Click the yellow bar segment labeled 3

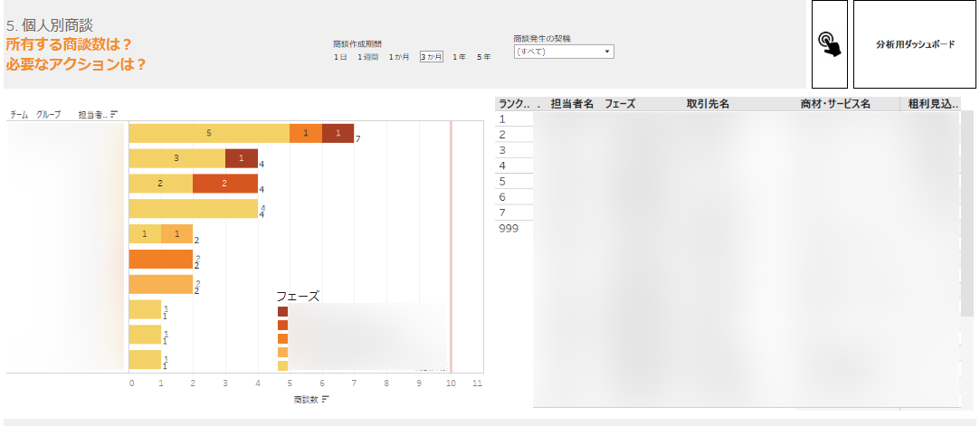(x=176, y=158)
